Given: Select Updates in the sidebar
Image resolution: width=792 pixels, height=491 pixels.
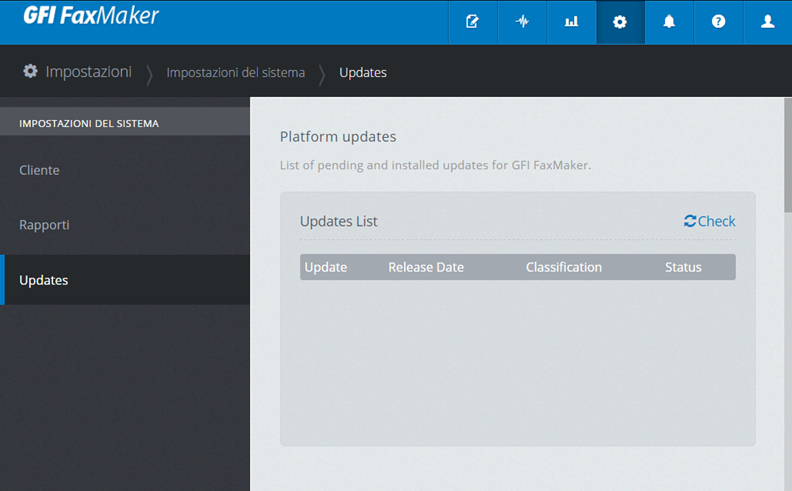Looking at the screenshot, I should pyautogui.click(x=125, y=280).
